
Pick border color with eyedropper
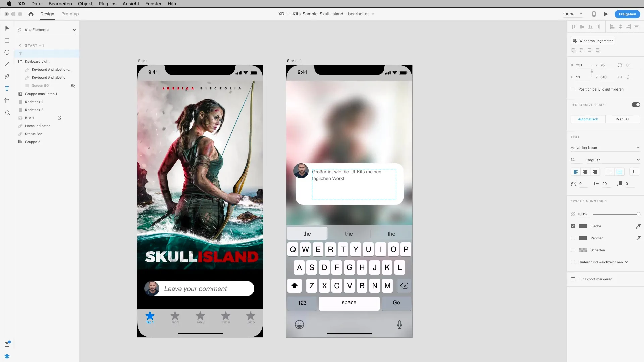[638, 238]
